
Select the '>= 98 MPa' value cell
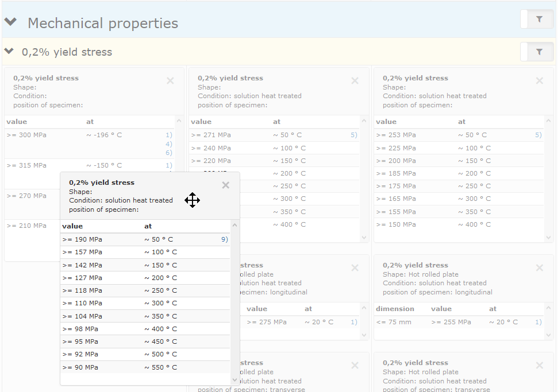80,329
